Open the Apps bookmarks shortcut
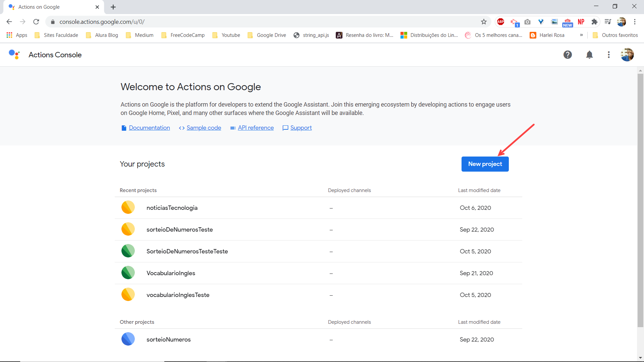This screenshot has height=362, width=644. click(17, 35)
